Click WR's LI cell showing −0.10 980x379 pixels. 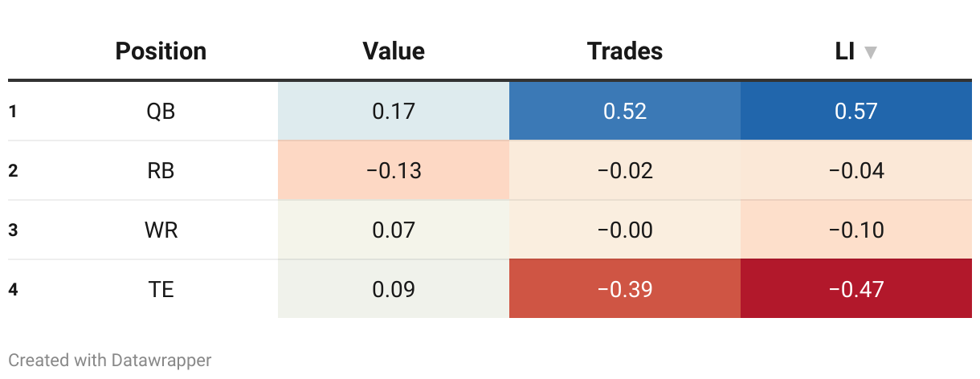coord(856,230)
